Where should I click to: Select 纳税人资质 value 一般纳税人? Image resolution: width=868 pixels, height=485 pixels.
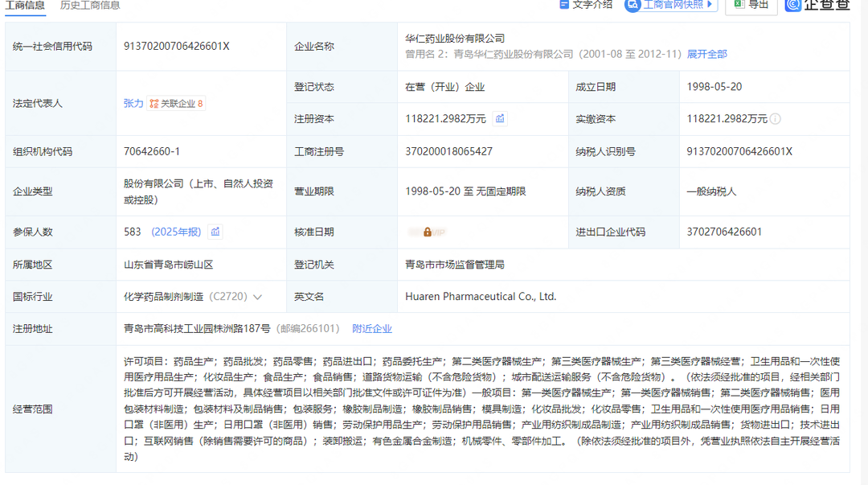[712, 191]
